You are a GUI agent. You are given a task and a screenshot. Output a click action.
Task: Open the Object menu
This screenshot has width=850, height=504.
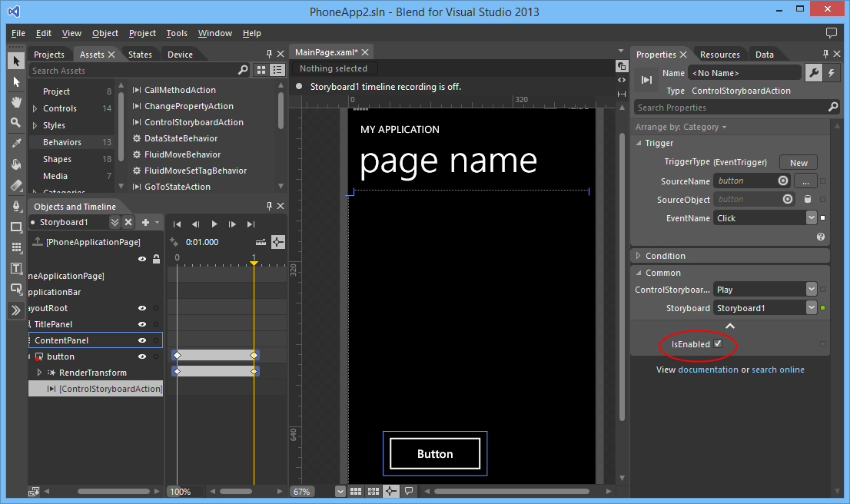coord(105,33)
